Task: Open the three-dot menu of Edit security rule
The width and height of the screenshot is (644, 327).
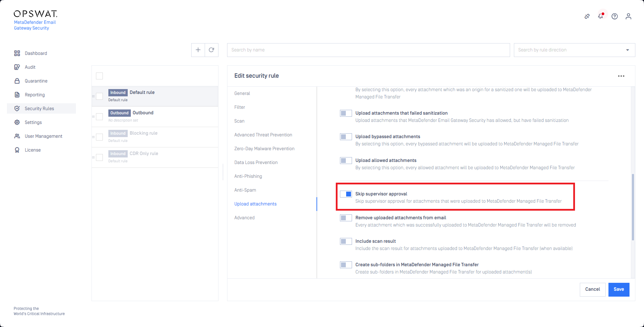Action: [621, 76]
